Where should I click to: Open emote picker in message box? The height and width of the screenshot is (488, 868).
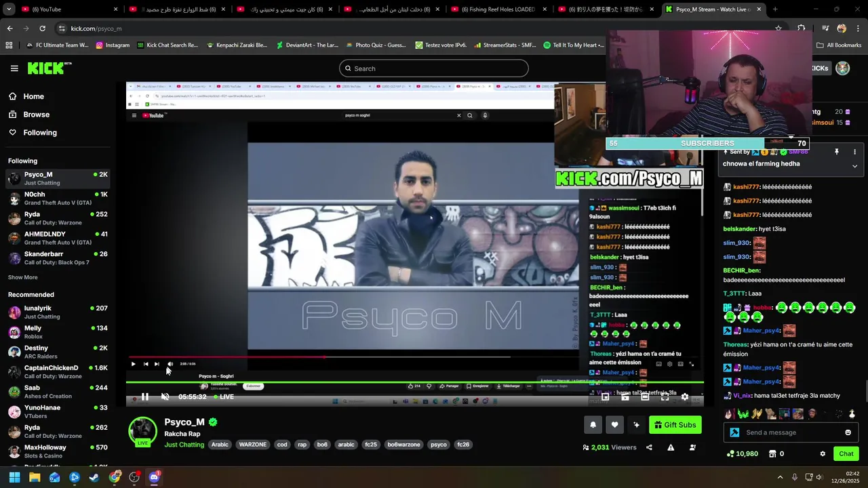click(848, 432)
